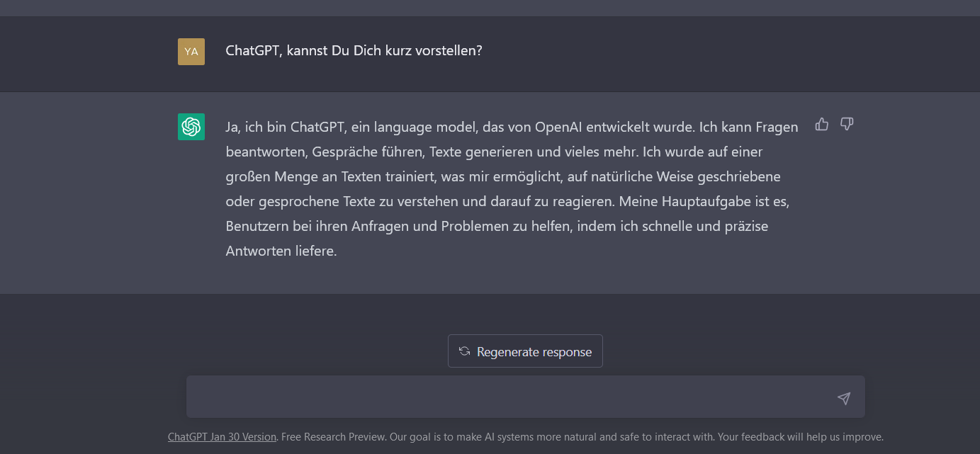Viewport: 980px width, 454px height.
Task: Click the Regenerate response button label
Action: click(x=534, y=352)
